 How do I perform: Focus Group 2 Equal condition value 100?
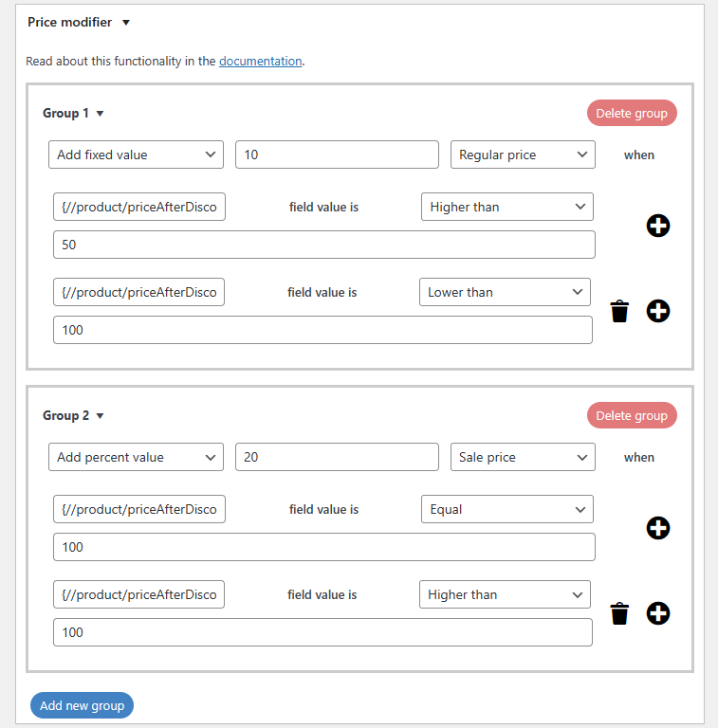pyautogui.click(x=324, y=547)
